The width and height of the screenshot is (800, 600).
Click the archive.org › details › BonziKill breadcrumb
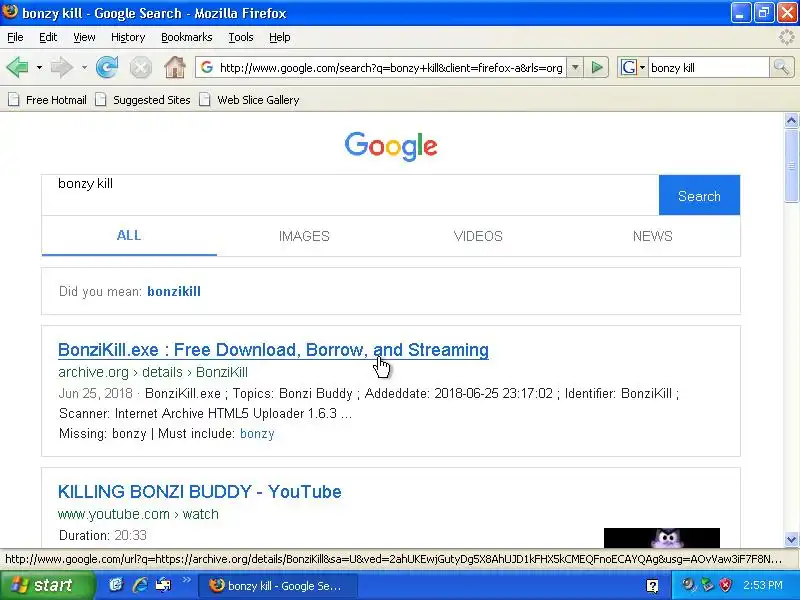pyautogui.click(x=153, y=372)
